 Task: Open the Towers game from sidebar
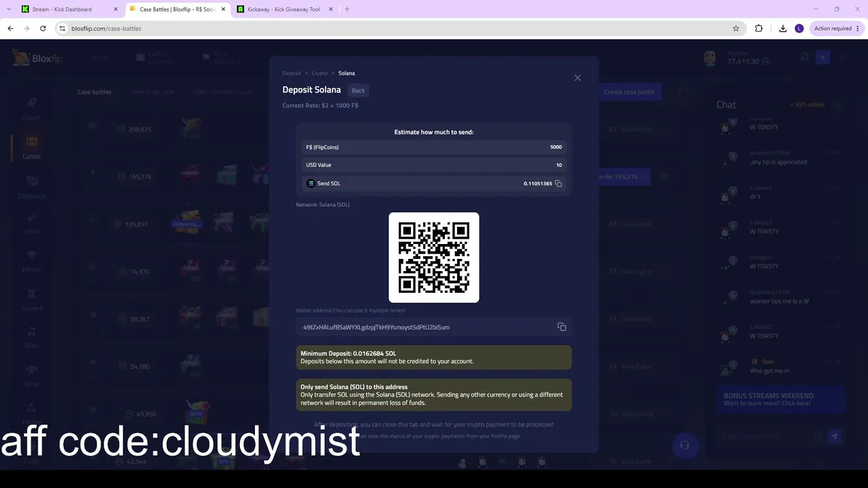point(31,300)
